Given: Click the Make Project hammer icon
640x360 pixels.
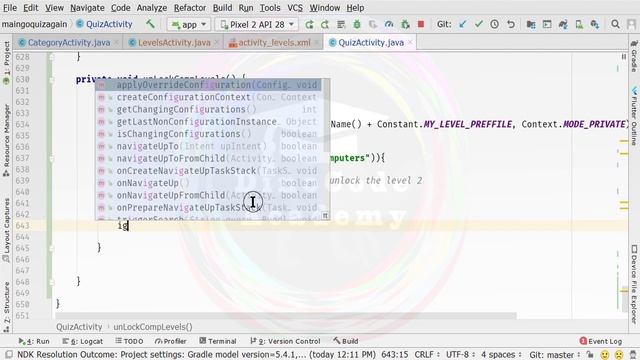Looking at the screenshot, I should [150, 24].
